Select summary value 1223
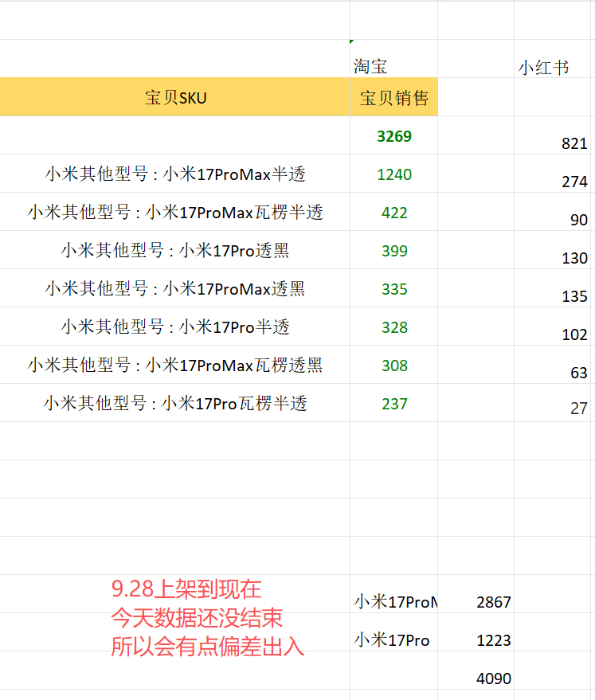 click(x=476, y=632)
